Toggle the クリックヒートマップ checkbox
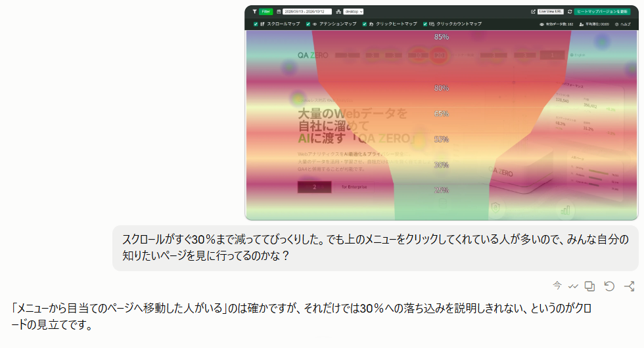This screenshot has width=644, height=348. pos(364,24)
